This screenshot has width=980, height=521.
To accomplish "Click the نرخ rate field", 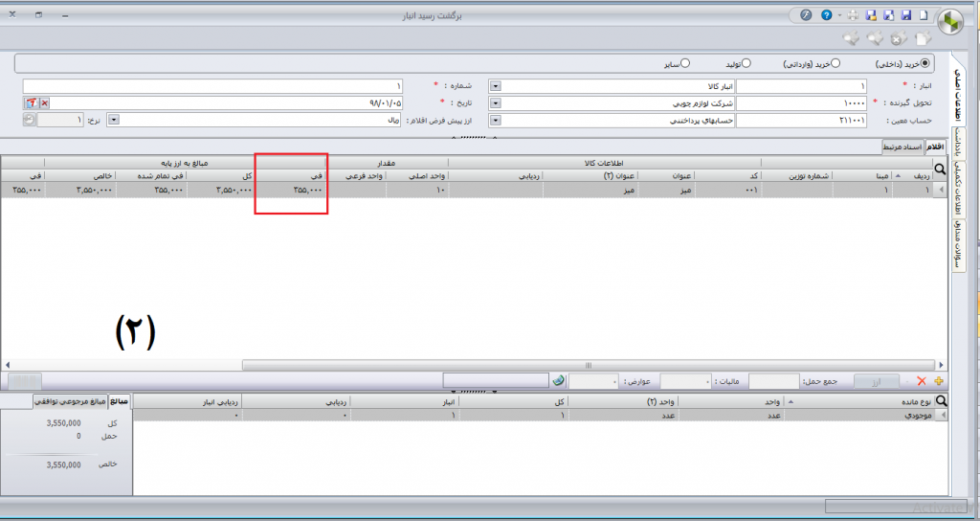I will [x=60, y=120].
